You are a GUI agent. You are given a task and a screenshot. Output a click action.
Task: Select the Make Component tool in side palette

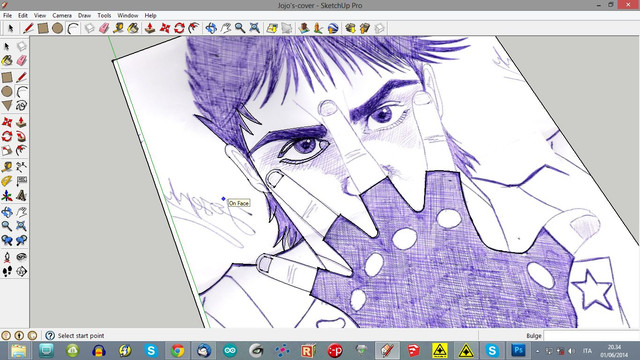coord(21,47)
